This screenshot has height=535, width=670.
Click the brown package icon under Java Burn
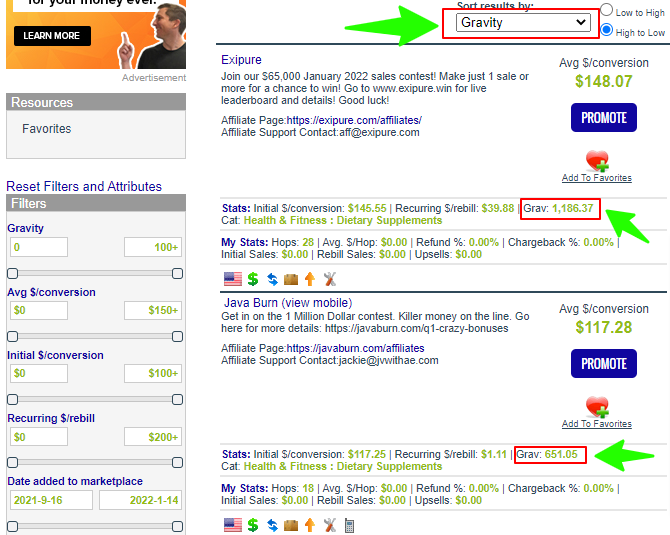pyautogui.click(x=291, y=525)
